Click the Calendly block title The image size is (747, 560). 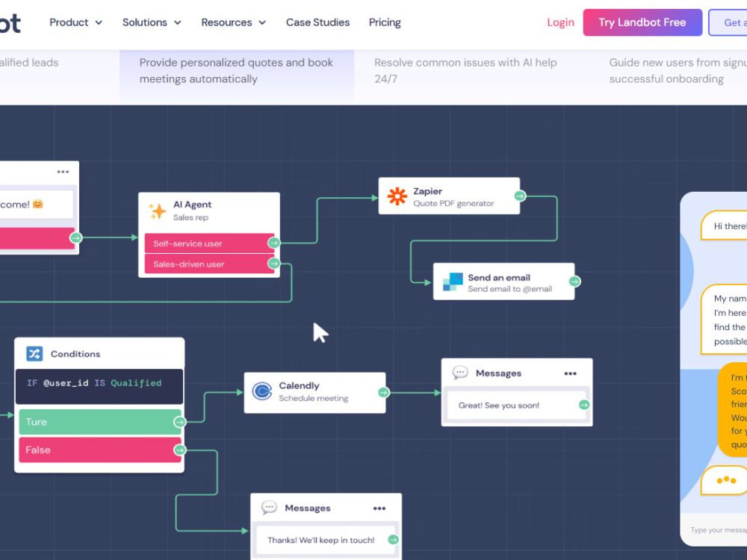coord(300,386)
